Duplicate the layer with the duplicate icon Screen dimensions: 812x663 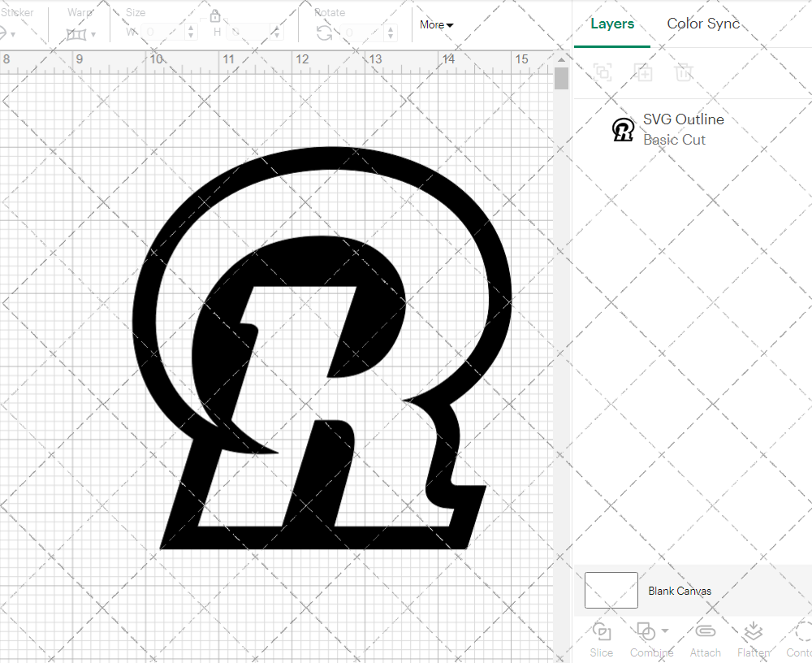(x=643, y=72)
